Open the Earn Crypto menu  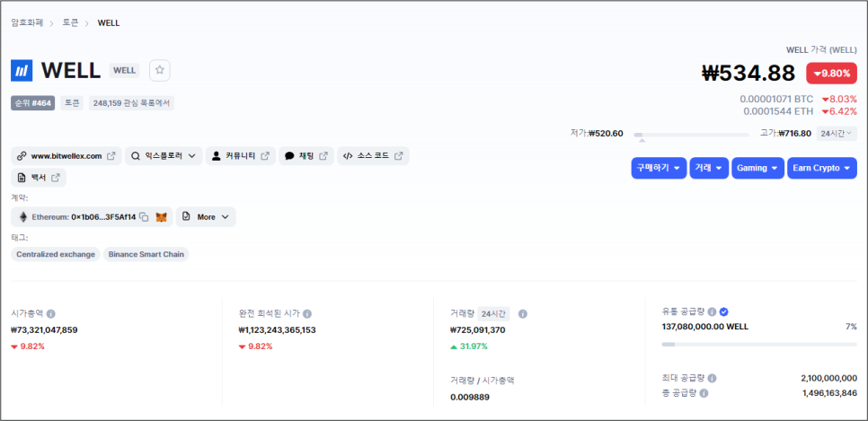[x=822, y=168]
